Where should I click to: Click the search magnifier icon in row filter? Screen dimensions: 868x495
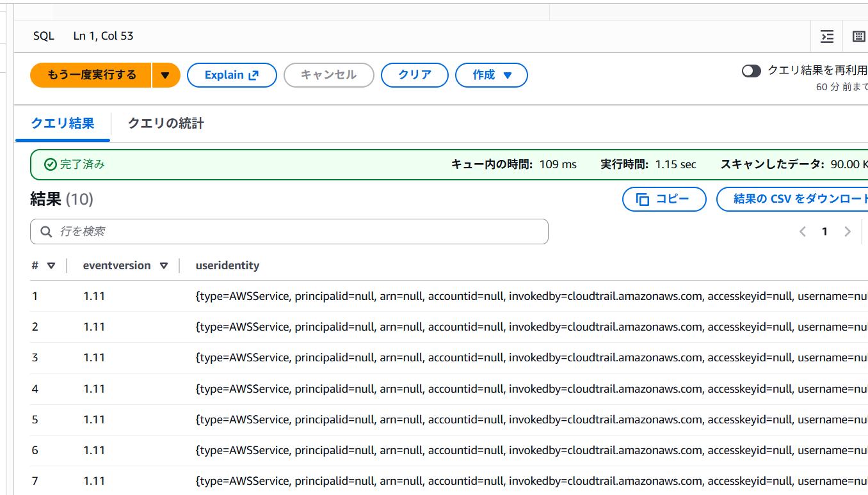[46, 232]
